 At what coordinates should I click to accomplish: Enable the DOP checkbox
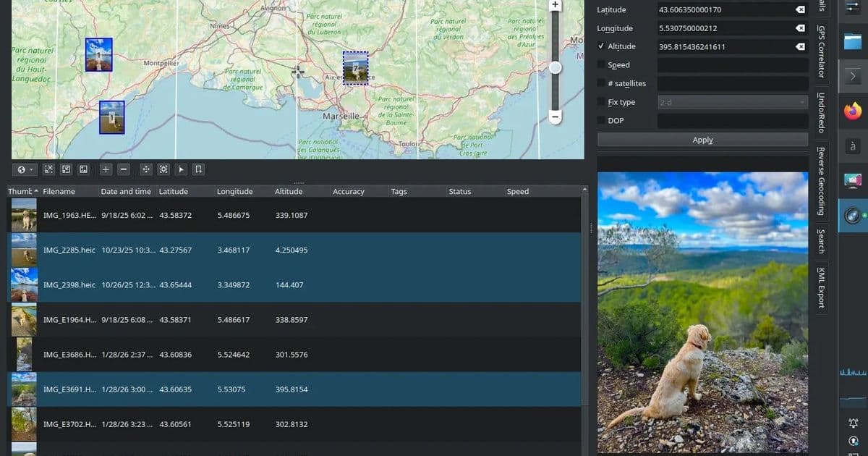tap(600, 120)
